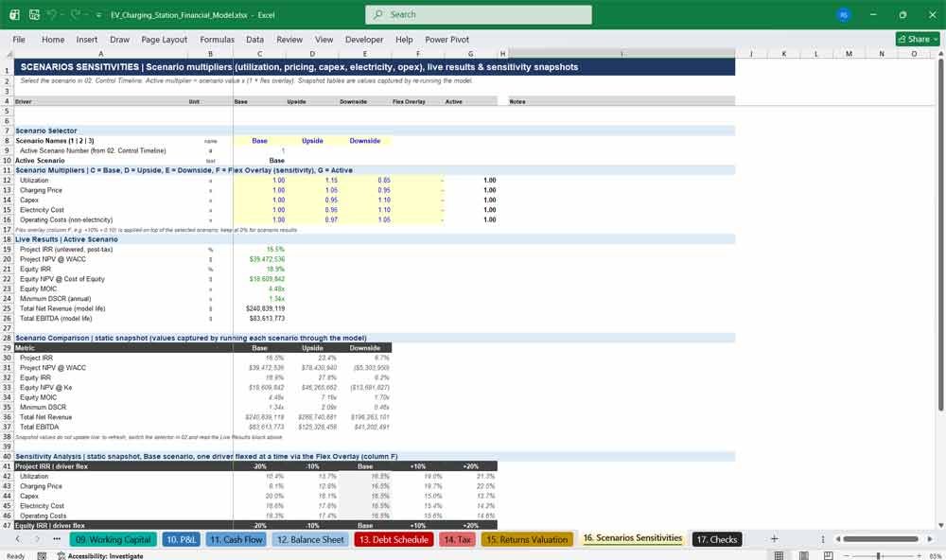Click the zoom percentage level
946x560 pixels.
(x=935, y=555)
